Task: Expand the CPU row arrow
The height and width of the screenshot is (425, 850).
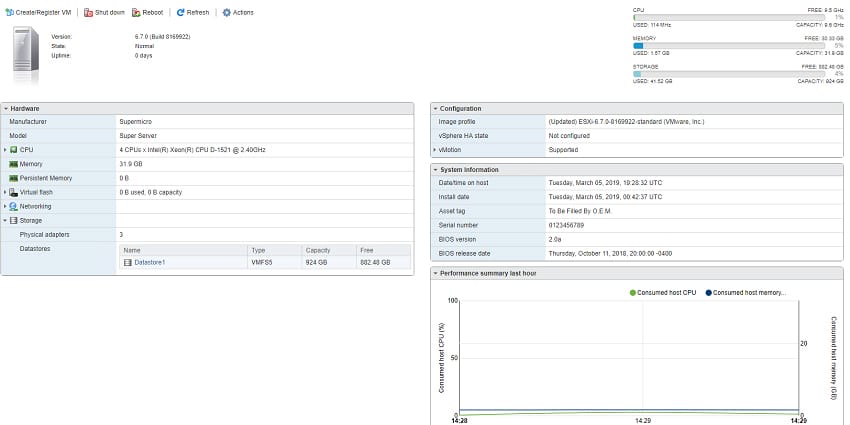Action: [5, 150]
